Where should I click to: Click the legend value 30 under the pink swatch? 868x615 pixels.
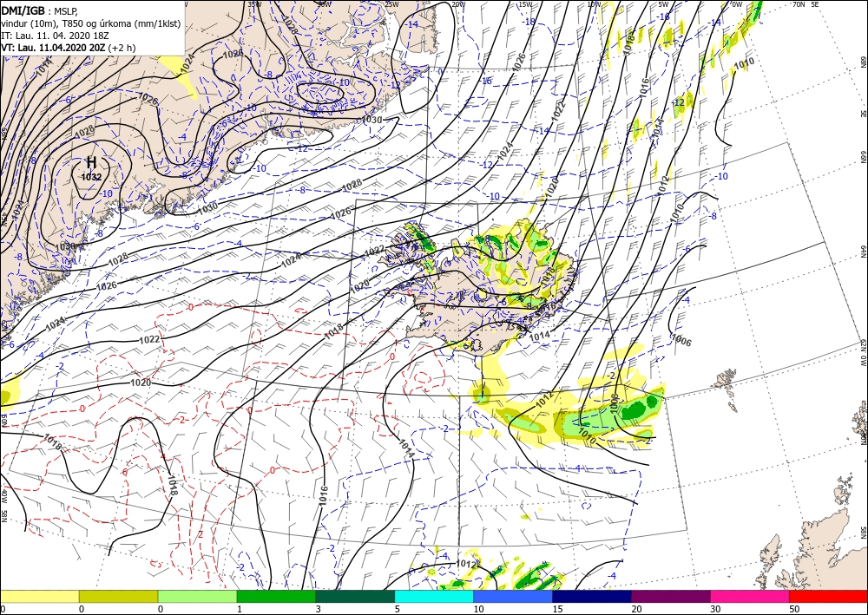click(716, 609)
